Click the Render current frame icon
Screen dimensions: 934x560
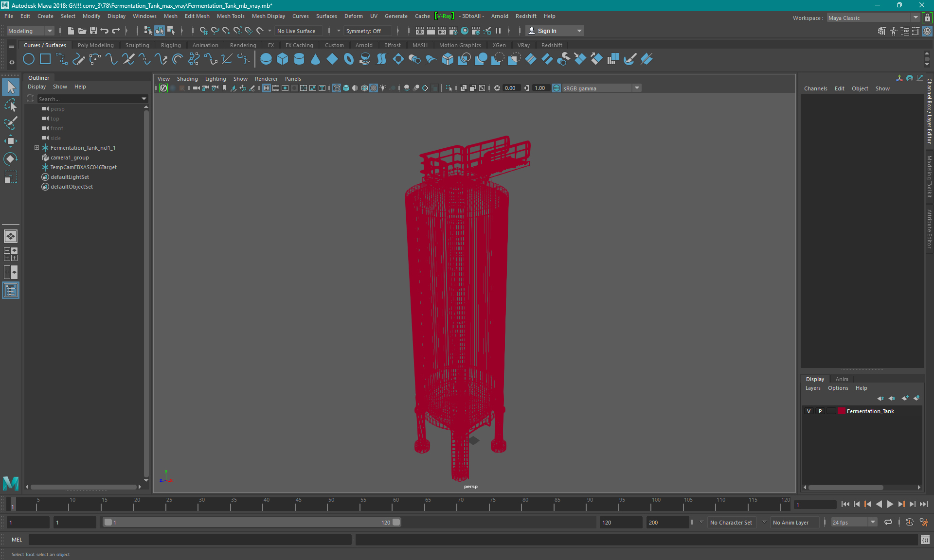pos(431,31)
